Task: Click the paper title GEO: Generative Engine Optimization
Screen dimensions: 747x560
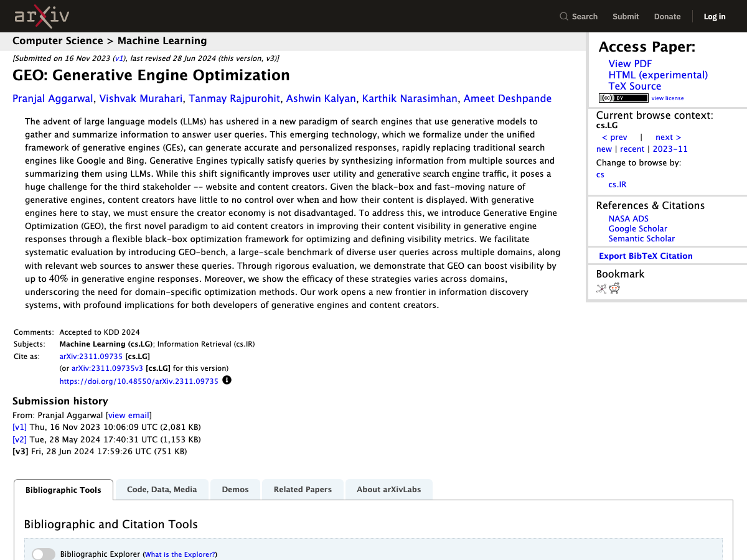Action: tap(151, 75)
